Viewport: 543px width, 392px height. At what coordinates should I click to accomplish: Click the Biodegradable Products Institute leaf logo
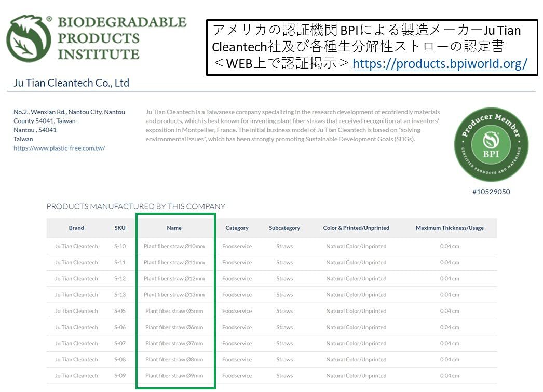29,38
